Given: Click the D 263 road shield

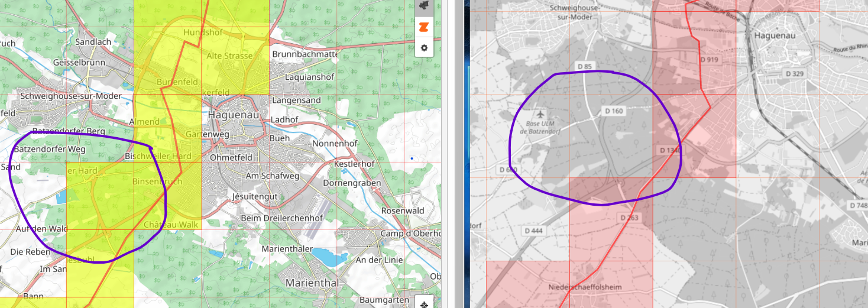Looking at the screenshot, I should [x=630, y=218].
